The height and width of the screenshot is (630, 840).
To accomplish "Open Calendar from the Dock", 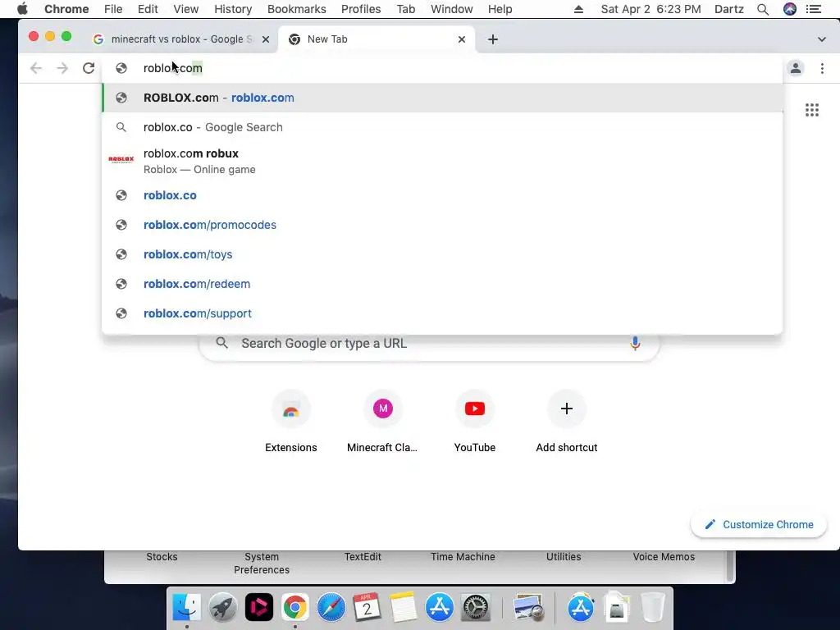I will click(x=367, y=607).
